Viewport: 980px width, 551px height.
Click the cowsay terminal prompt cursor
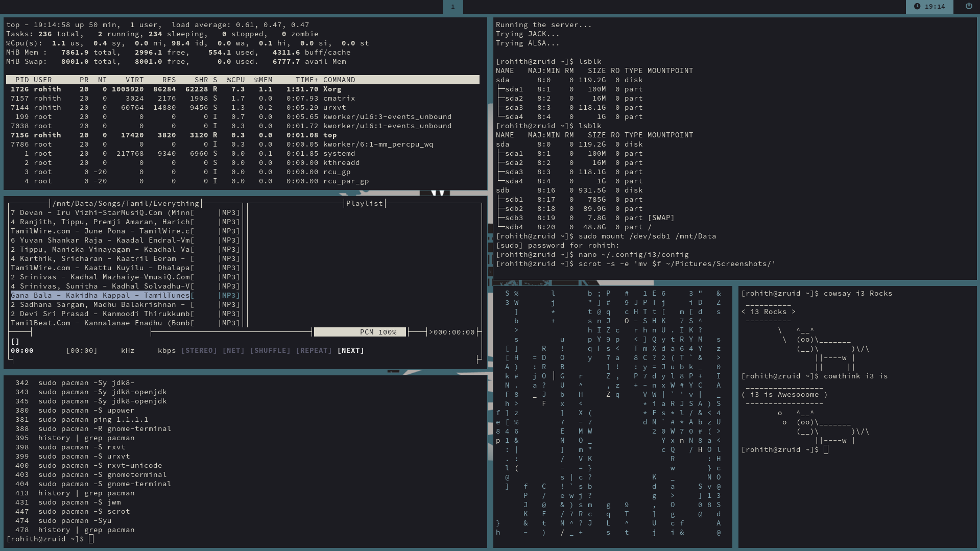coord(826,449)
